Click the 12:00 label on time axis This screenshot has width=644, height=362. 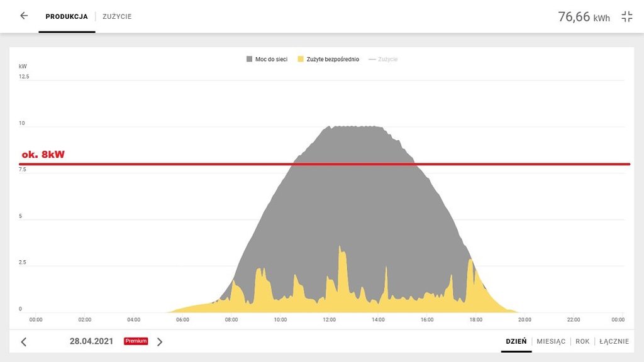click(330, 319)
